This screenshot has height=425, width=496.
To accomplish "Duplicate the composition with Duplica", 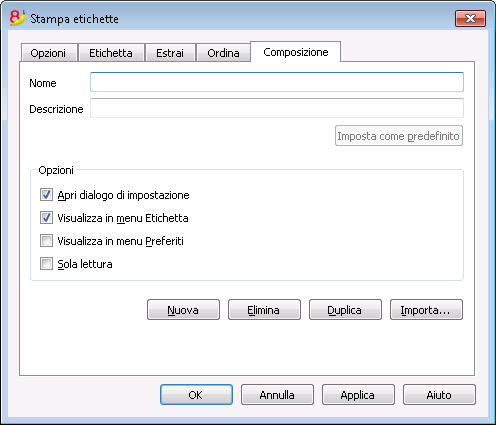I will click(x=345, y=310).
